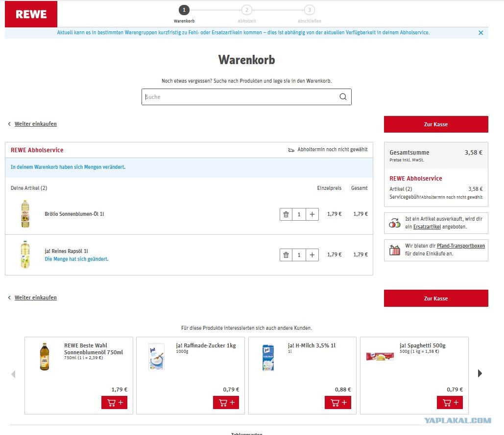Image resolution: width=504 pixels, height=435 pixels.
Task: Click 'Die Menge hat sich geändert.' notice
Action: (76, 259)
